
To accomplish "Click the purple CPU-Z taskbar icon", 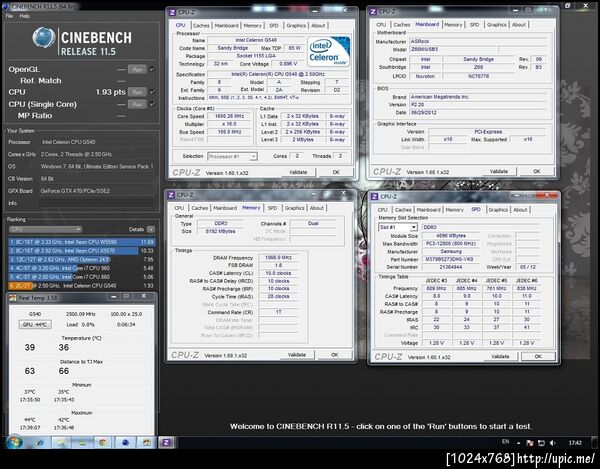I will [166, 442].
